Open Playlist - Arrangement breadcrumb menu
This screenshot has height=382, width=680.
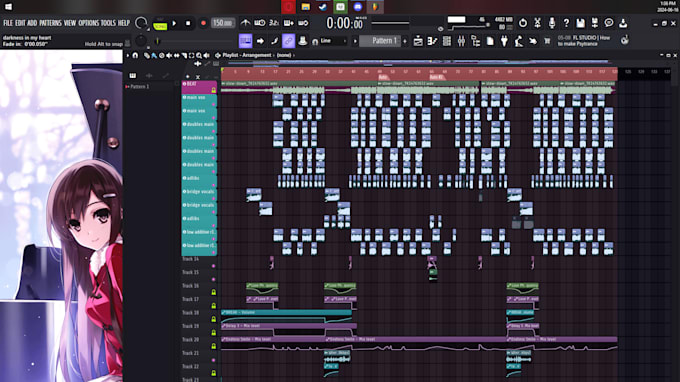[247, 55]
